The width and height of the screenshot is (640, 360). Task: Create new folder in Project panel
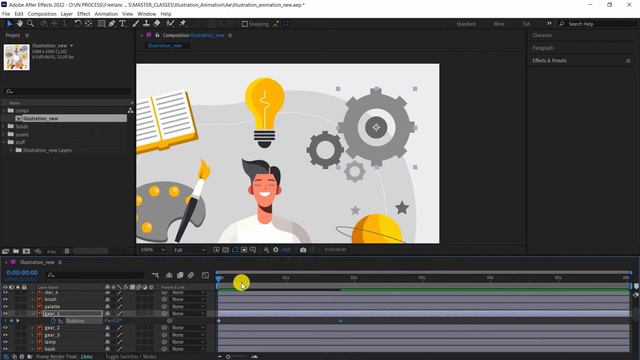16,251
